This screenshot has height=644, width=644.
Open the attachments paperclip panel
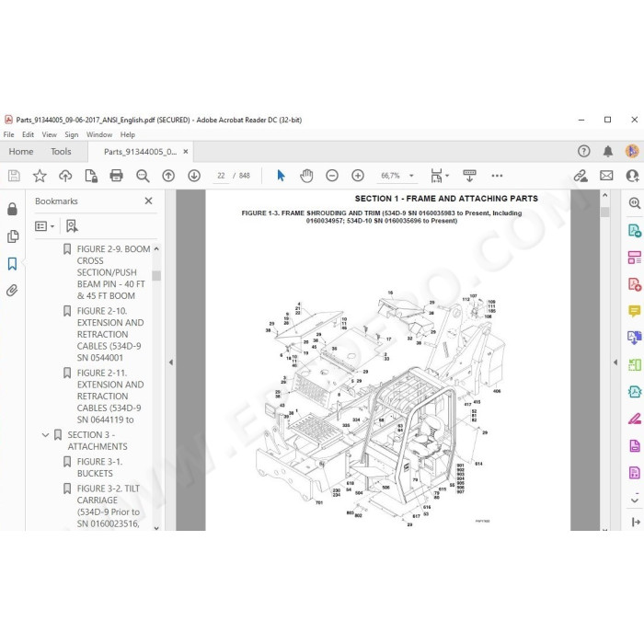click(12, 291)
